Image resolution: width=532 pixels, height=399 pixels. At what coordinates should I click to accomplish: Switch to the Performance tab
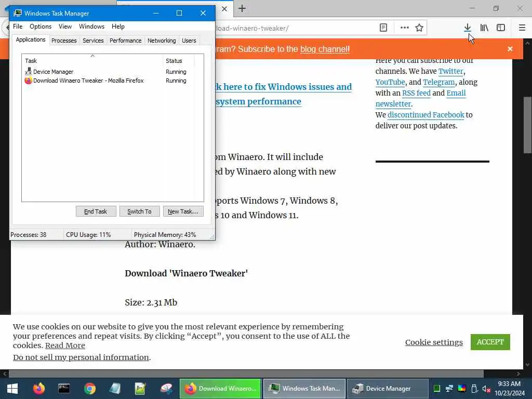126,41
